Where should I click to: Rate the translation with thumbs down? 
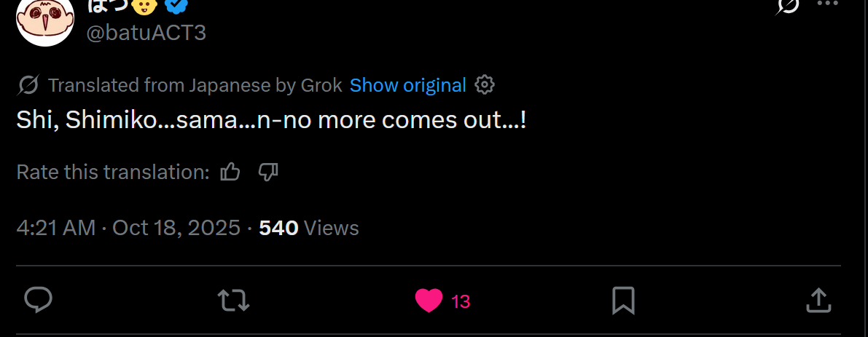coord(268,172)
